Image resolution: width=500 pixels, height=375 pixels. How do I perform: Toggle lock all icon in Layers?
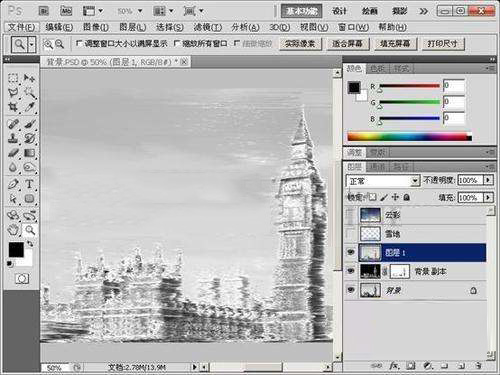pos(407,197)
